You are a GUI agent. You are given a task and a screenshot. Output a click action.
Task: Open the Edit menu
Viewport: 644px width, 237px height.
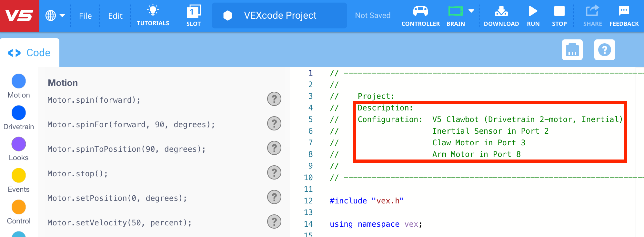click(115, 16)
